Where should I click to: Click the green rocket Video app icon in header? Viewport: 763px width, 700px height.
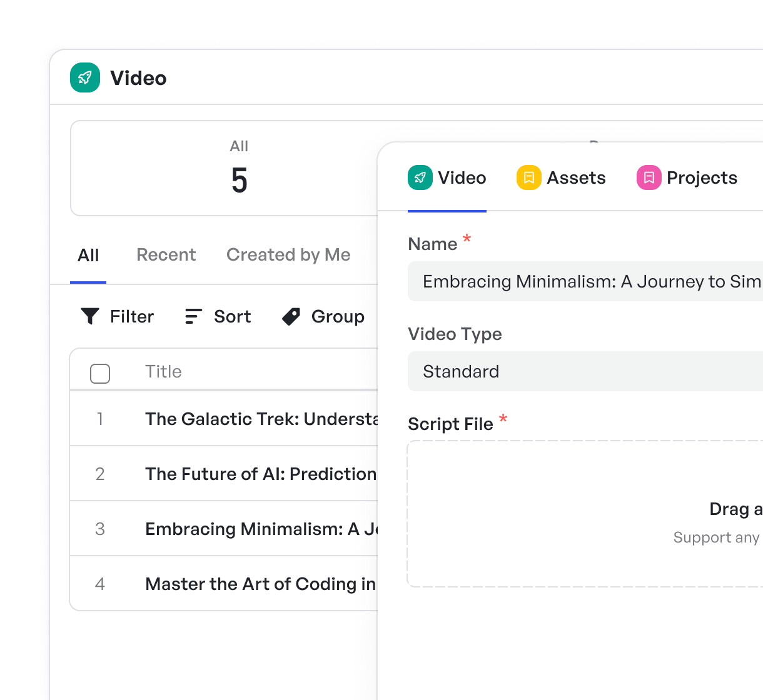pyautogui.click(x=85, y=77)
